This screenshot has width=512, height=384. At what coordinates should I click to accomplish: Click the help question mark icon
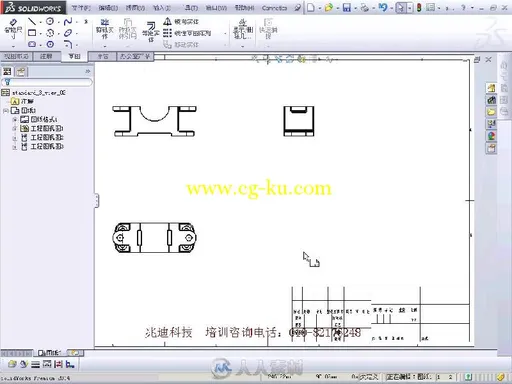463,7
